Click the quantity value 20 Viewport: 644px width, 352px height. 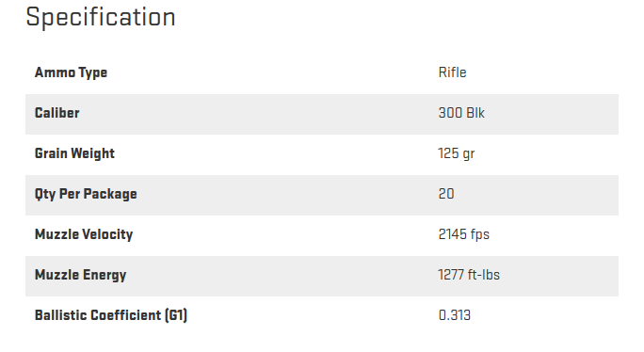click(446, 194)
